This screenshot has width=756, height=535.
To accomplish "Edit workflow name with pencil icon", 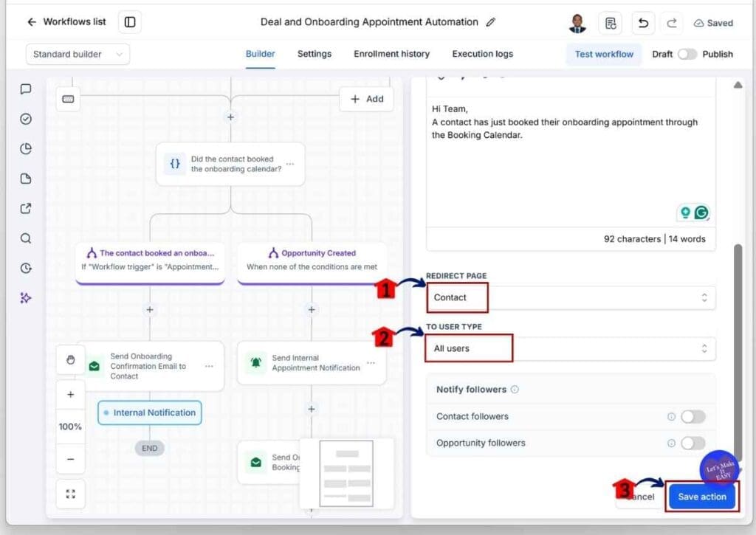I will tap(491, 22).
